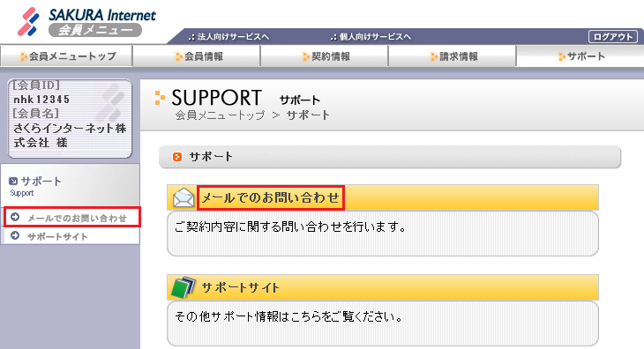The width and height of the screenshot is (644, 349).
Task: Click 会員メニュートップ in the breadcrumb
Action: pyautogui.click(x=221, y=115)
